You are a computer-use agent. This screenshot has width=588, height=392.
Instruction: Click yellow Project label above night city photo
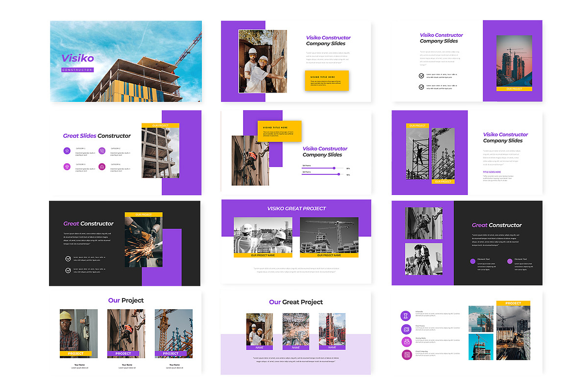click(x=513, y=303)
